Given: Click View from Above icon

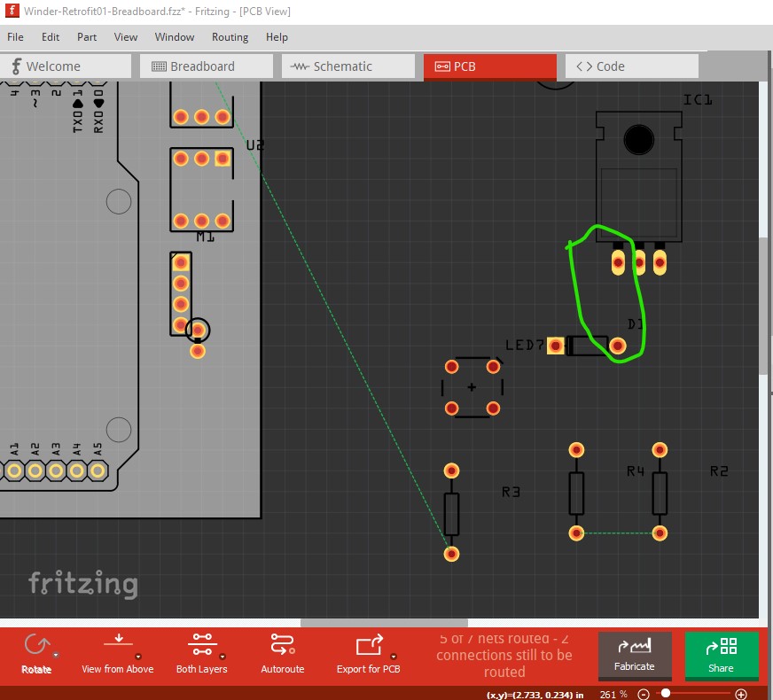Looking at the screenshot, I should pyautogui.click(x=118, y=641).
